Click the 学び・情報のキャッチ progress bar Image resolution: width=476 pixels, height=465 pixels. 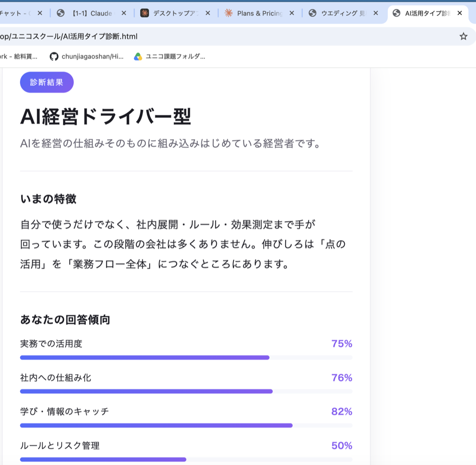(186, 425)
